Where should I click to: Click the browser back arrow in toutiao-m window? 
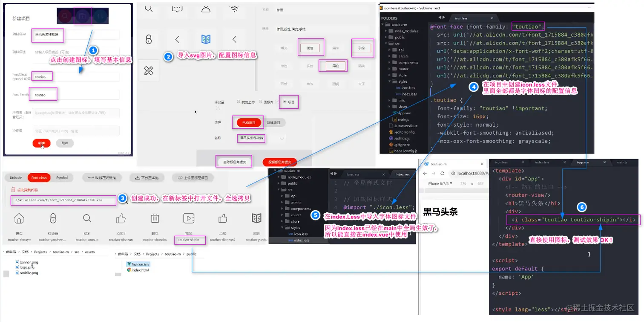click(425, 174)
